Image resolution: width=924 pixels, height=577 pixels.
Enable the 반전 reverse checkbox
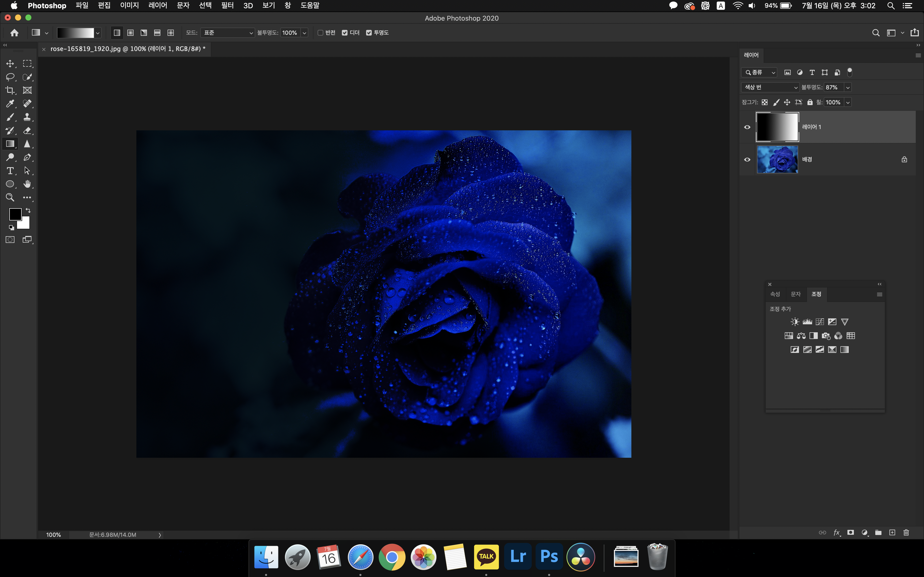click(320, 33)
